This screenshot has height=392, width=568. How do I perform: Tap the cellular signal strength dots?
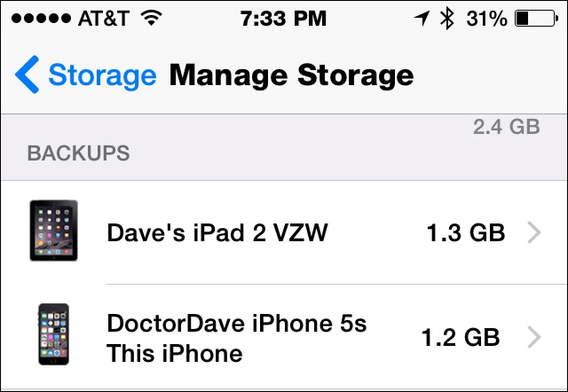41,18
